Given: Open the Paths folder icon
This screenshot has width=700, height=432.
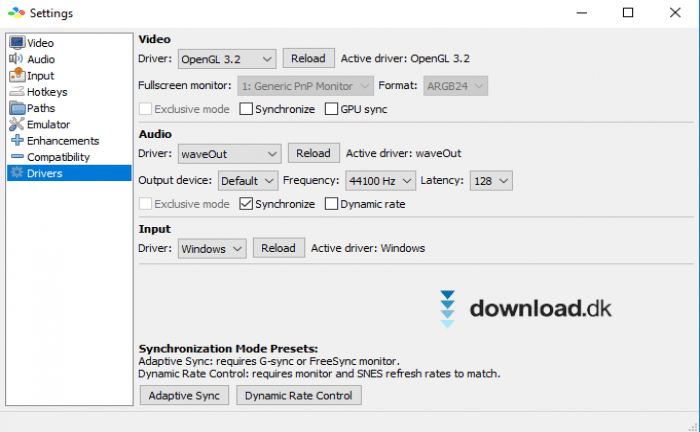Looking at the screenshot, I should pyautogui.click(x=17, y=108).
